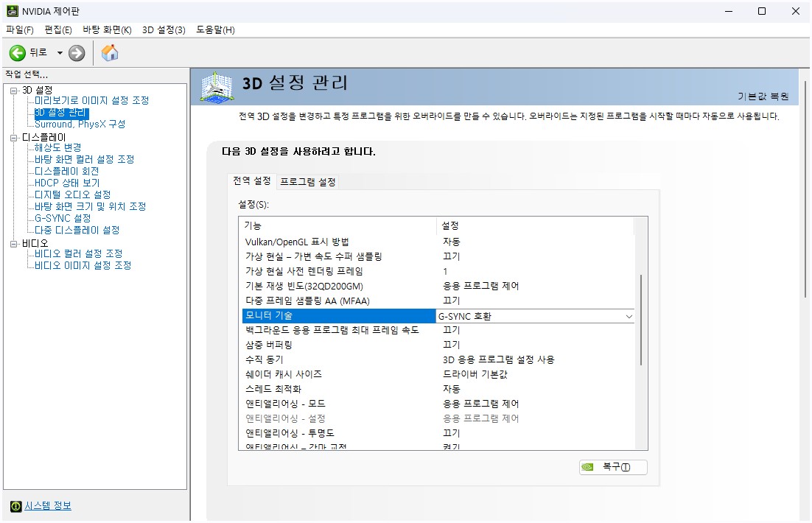Select 기본 재생 빈도(32QD200GM) row
This screenshot has width=812, height=523.
438,286
